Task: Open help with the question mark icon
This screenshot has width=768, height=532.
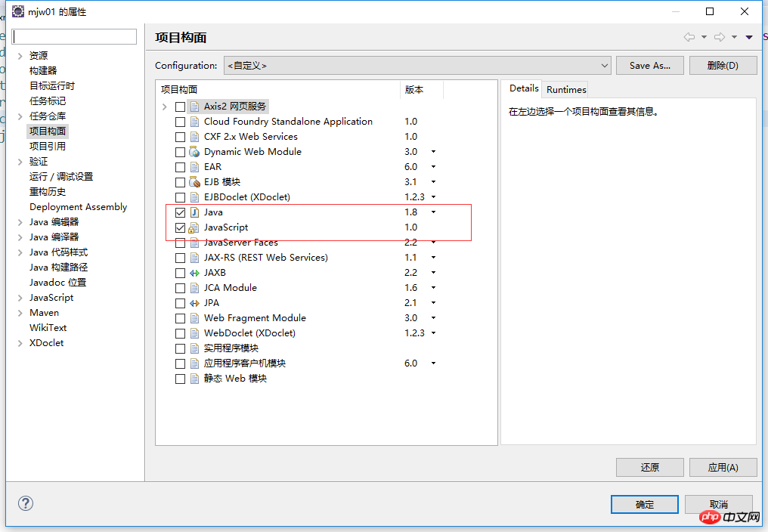Action: click(x=26, y=503)
